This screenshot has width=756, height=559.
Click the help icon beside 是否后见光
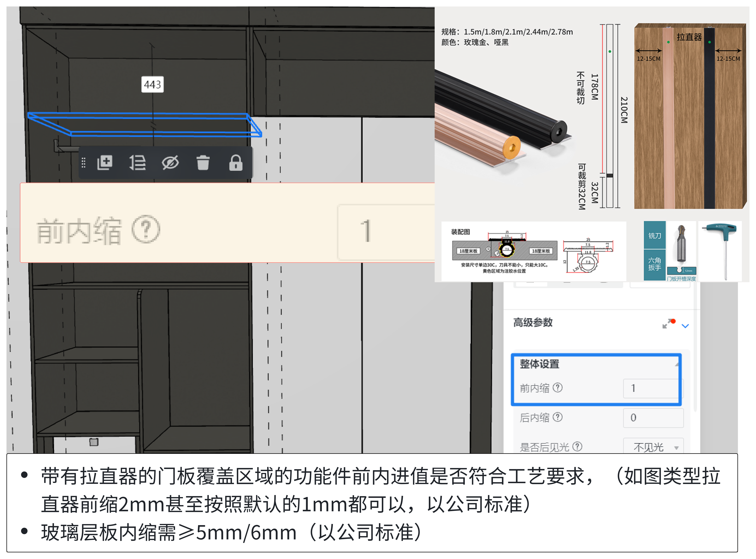pos(577,446)
